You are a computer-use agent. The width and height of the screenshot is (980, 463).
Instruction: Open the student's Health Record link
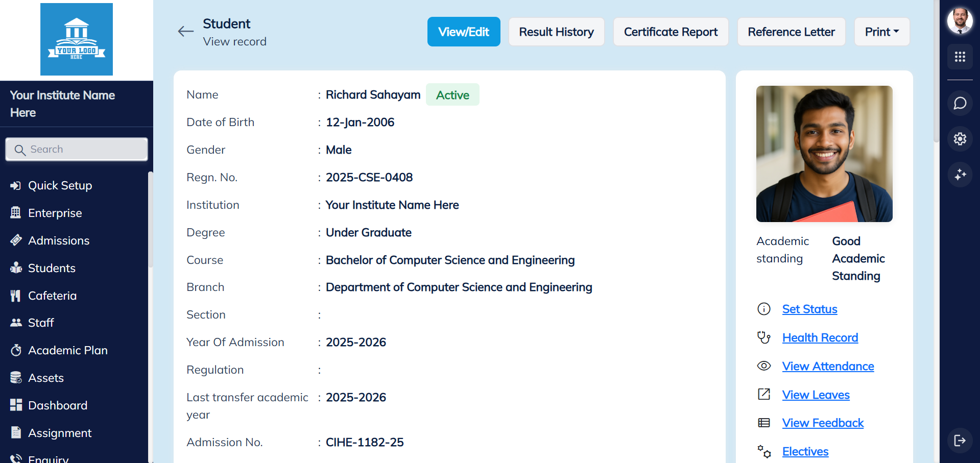[x=820, y=337]
